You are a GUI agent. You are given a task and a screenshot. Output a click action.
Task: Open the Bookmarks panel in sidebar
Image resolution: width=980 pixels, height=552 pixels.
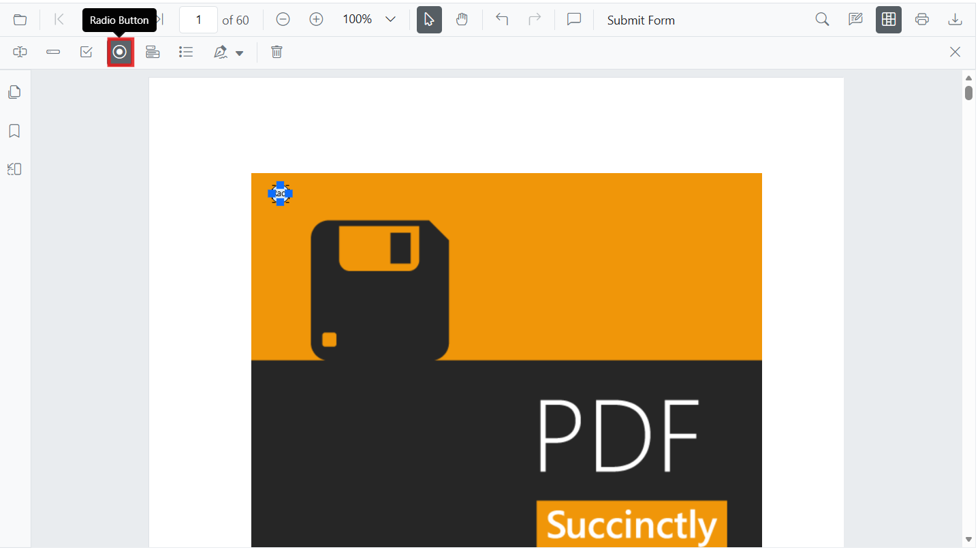pyautogui.click(x=14, y=131)
